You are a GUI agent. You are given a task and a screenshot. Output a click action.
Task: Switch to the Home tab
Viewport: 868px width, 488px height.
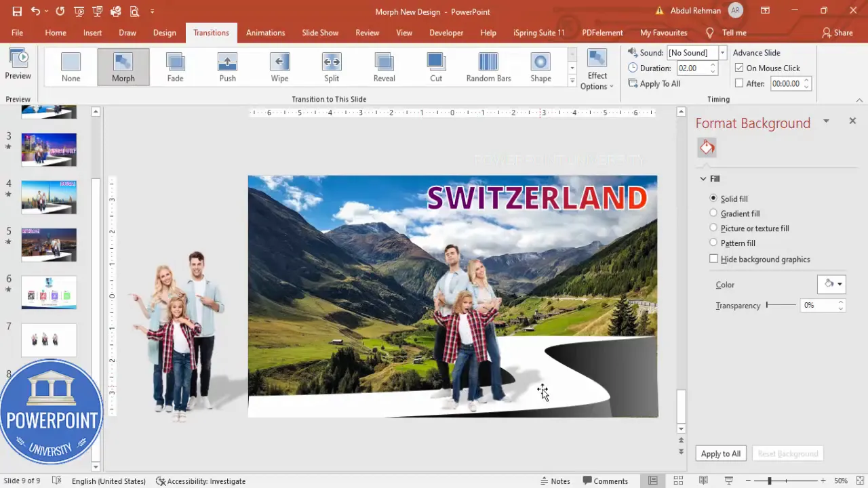(x=56, y=33)
